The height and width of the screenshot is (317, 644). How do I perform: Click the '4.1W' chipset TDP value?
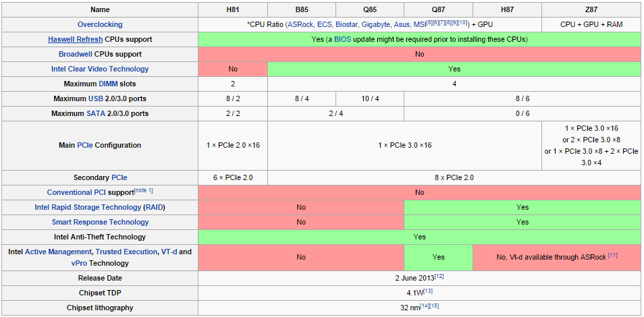pyautogui.click(x=415, y=293)
